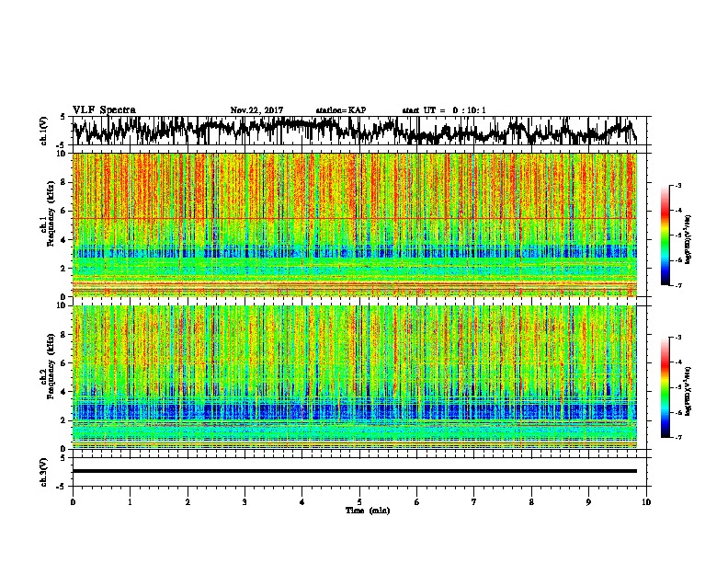Viewport: 728px width, 563px height.
Task: Click the dark blue band in ch.2 spectrogram
Action: 355,411
